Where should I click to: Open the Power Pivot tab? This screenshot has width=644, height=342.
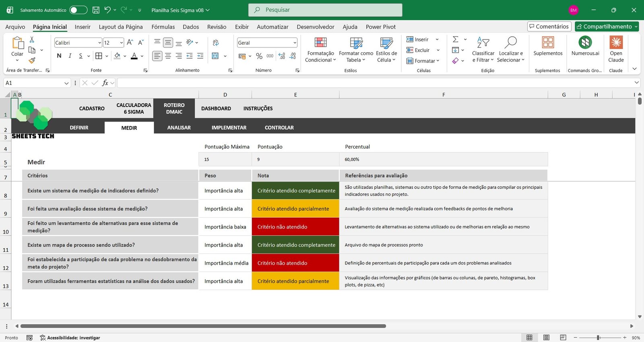(x=381, y=27)
